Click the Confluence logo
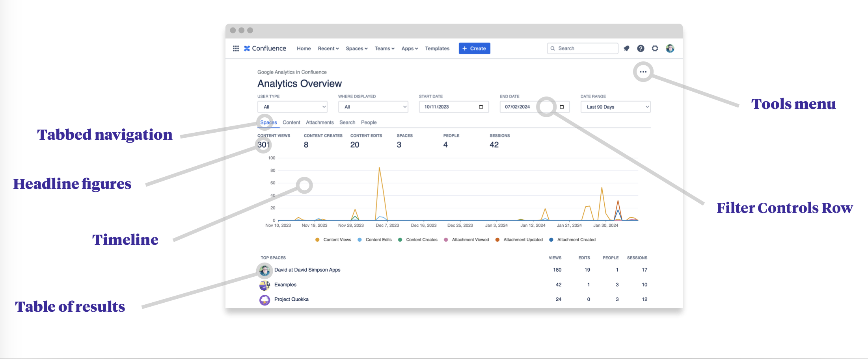 [x=265, y=48]
